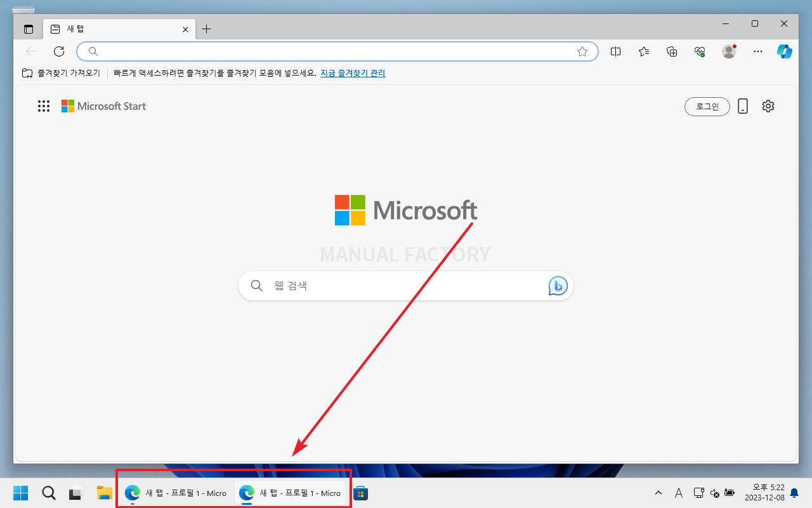Click the back navigation arrow
The image size is (812, 508).
point(31,51)
